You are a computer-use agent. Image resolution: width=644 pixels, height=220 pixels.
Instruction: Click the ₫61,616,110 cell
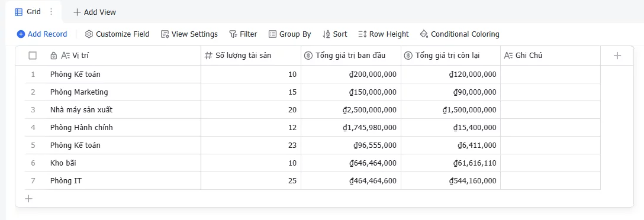(450, 163)
